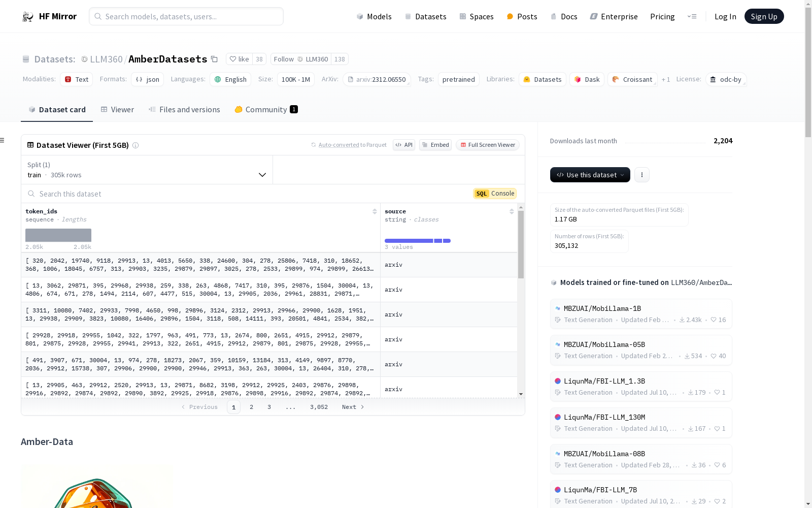Go to Spaces in top navigation
812x508 pixels.
coord(477,16)
